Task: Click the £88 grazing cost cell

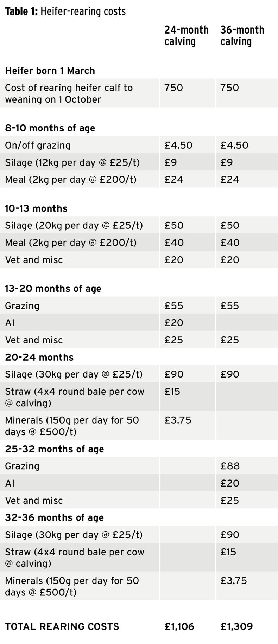Action: click(x=230, y=466)
